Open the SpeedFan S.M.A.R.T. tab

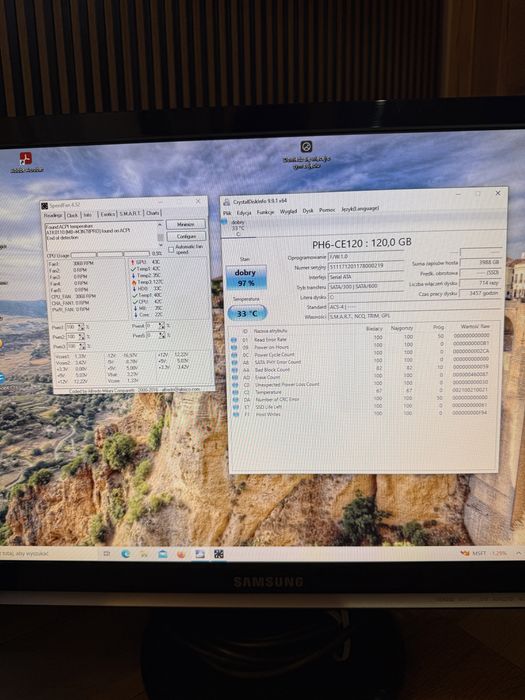click(x=130, y=213)
